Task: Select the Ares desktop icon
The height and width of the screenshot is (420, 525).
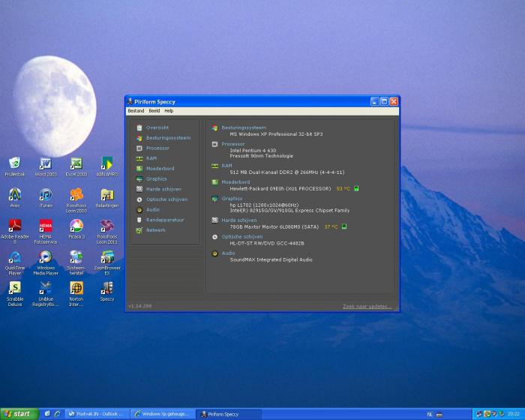Action: (15, 198)
